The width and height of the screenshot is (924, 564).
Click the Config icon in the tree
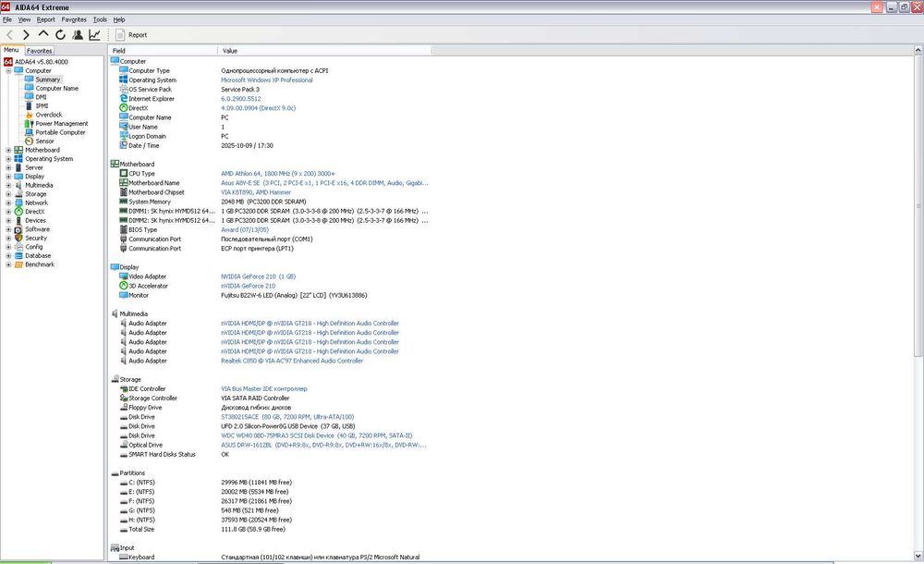18,247
